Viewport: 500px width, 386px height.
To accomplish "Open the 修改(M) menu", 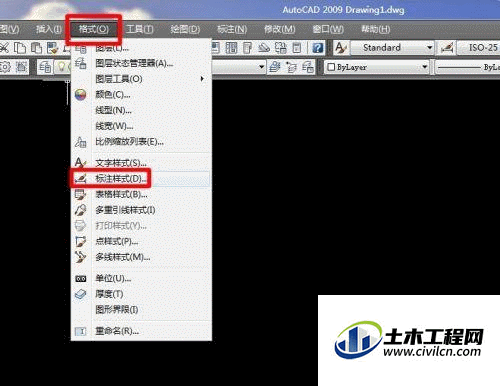I will (280, 29).
